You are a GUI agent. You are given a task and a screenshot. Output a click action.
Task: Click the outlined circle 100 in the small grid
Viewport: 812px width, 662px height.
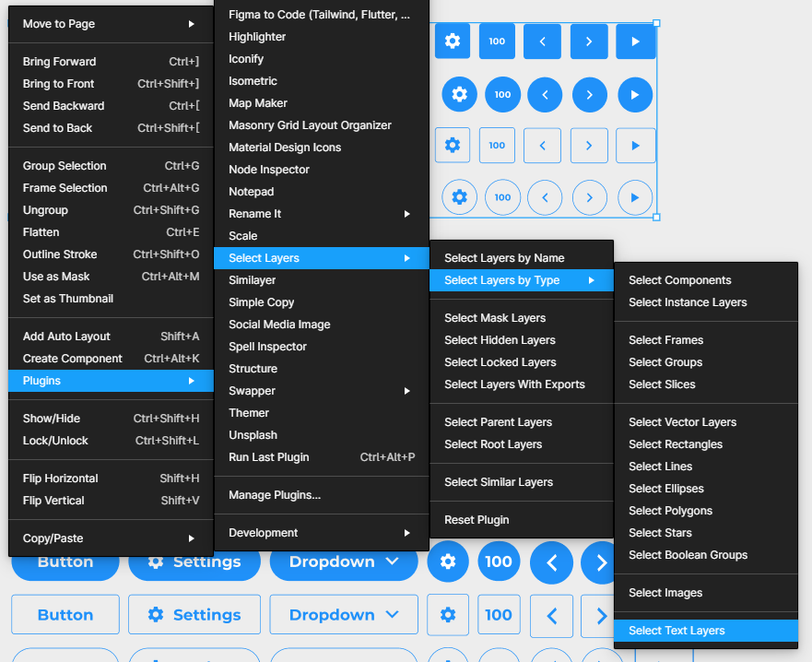502,197
